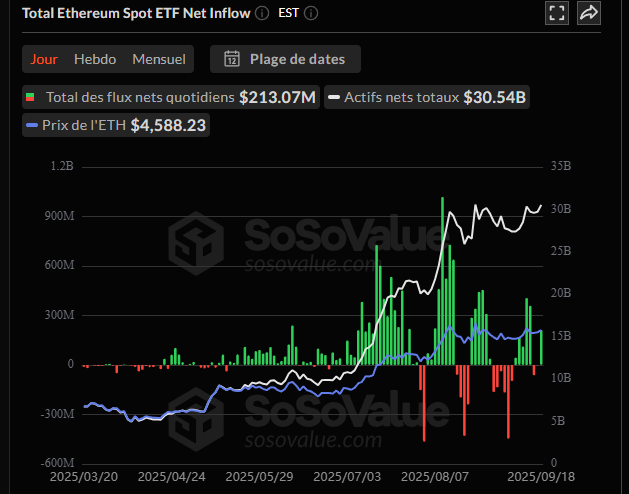Click info icon beside EST label

(x=312, y=14)
